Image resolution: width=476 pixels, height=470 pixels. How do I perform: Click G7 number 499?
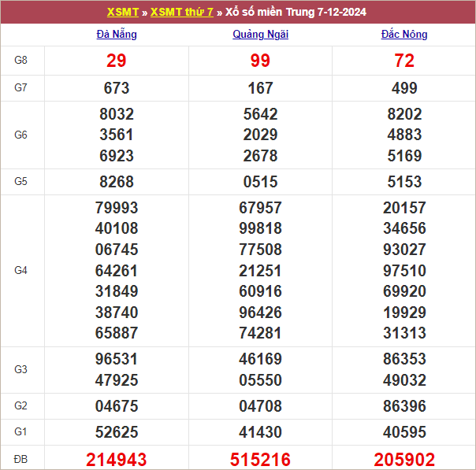[x=404, y=88]
